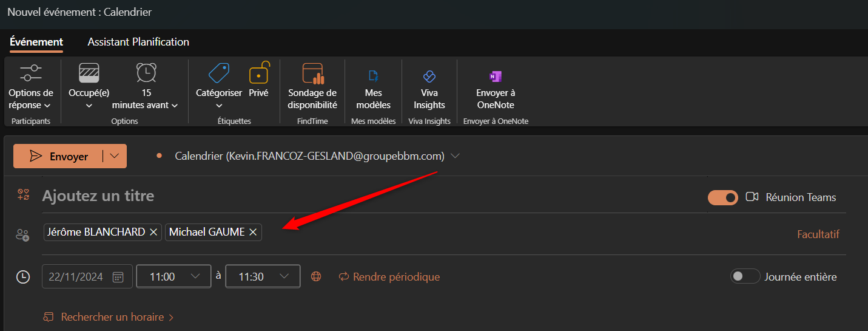Image resolution: width=868 pixels, height=331 pixels.
Task: Expand the Calendrier account selector
Action: [x=456, y=156]
